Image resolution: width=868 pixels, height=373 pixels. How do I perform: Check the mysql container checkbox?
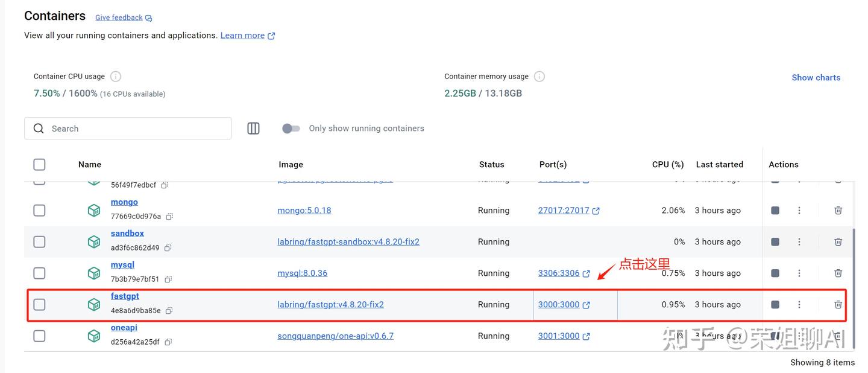click(x=39, y=273)
